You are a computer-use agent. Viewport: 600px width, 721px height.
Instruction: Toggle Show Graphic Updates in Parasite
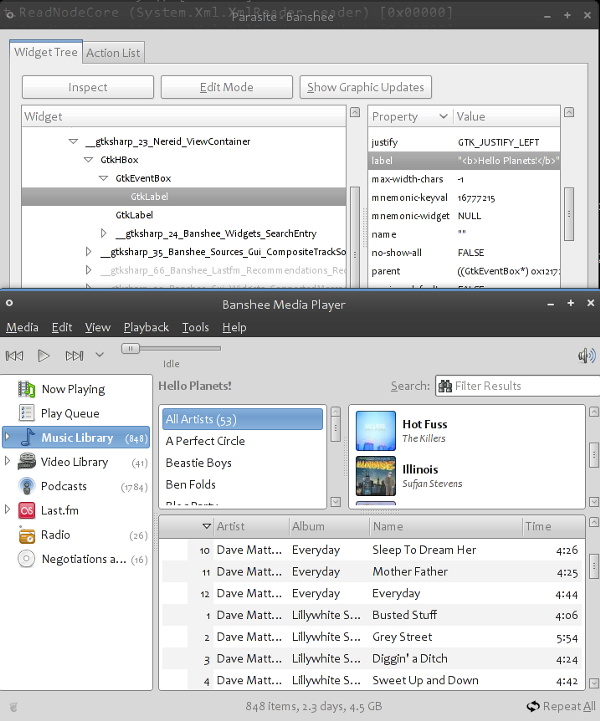pyautogui.click(x=366, y=87)
